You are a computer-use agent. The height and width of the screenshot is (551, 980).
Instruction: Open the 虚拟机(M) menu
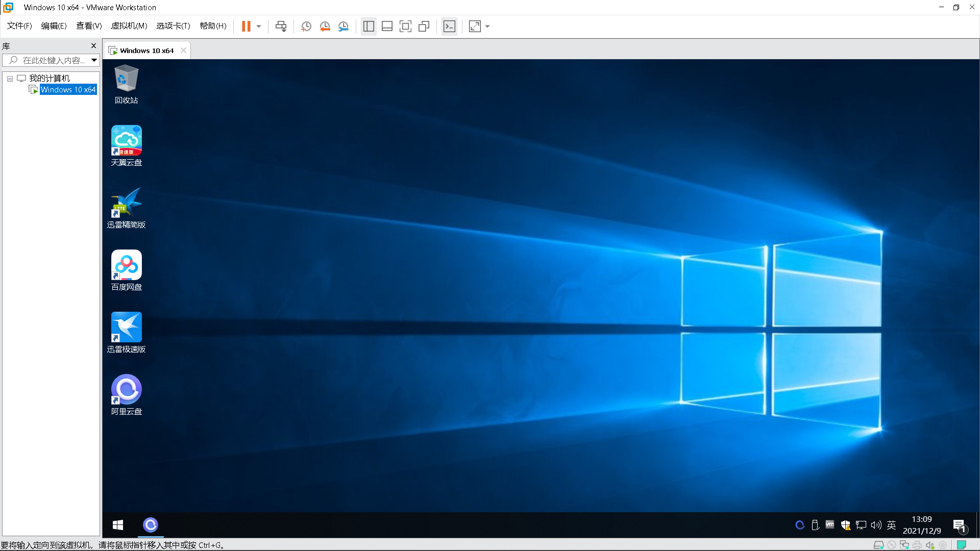pos(129,26)
